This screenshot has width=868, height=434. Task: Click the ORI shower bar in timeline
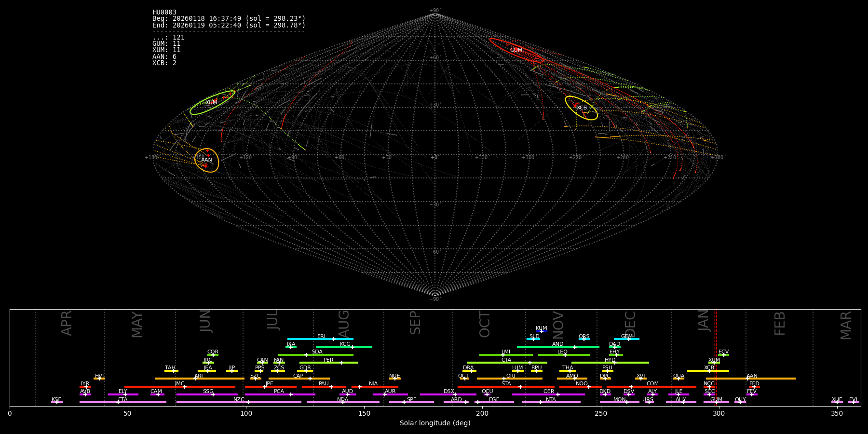[x=510, y=379]
